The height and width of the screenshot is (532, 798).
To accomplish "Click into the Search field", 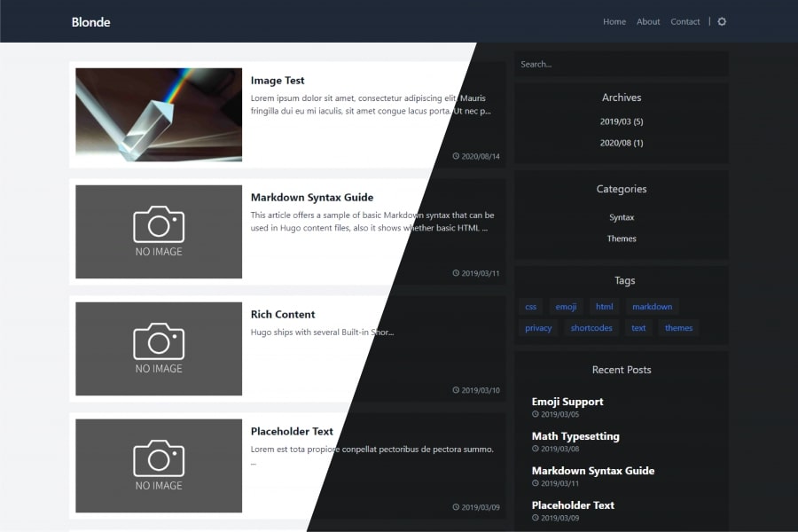I will pyautogui.click(x=621, y=64).
